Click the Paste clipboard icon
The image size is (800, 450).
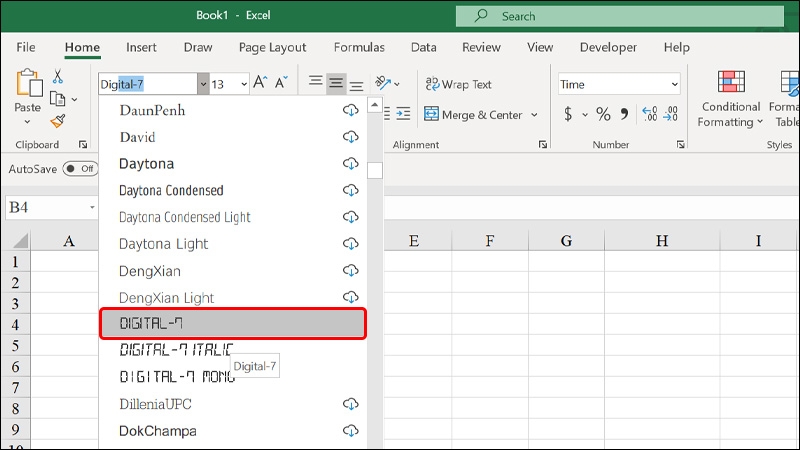[x=29, y=83]
